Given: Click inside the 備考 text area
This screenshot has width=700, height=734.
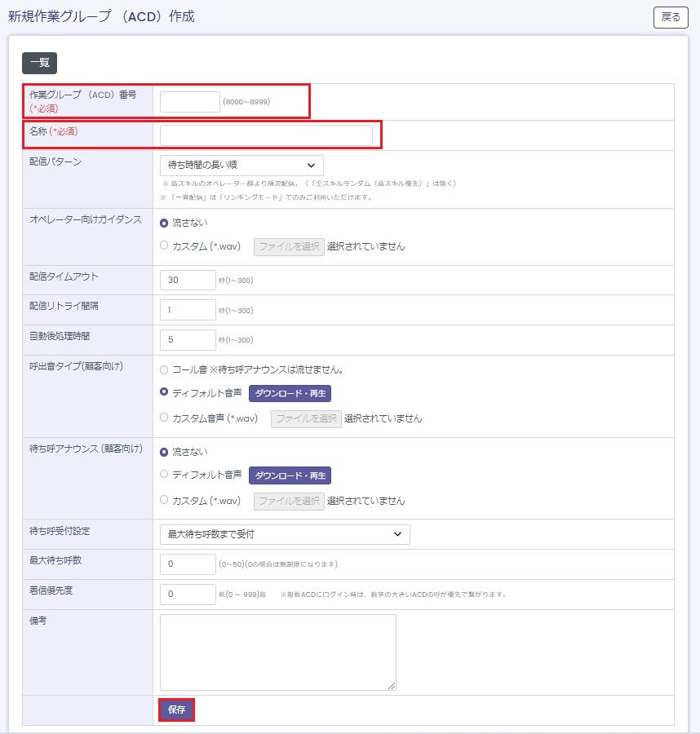Looking at the screenshot, I should 277,652.
